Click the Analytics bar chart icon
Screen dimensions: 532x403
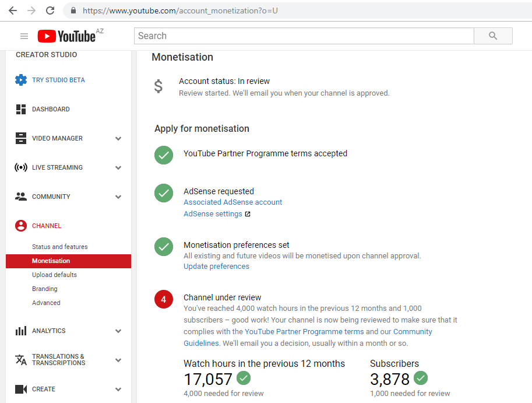(x=21, y=331)
